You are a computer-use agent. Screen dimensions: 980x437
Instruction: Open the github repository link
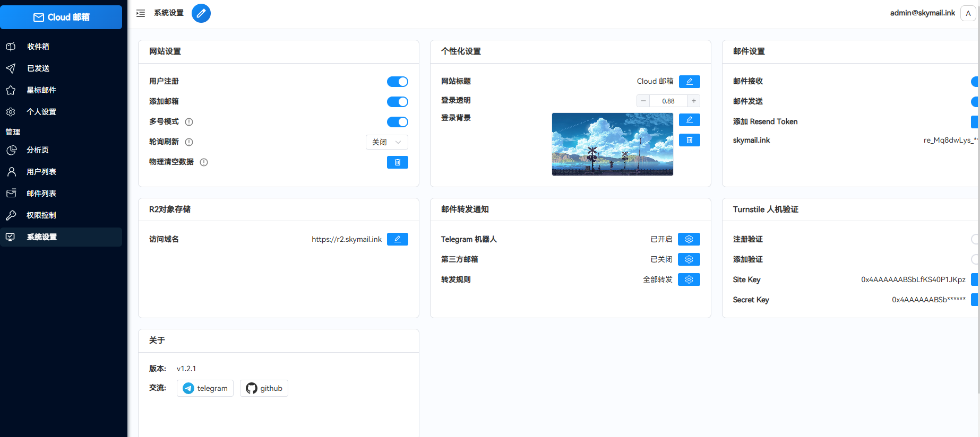point(264,388)
